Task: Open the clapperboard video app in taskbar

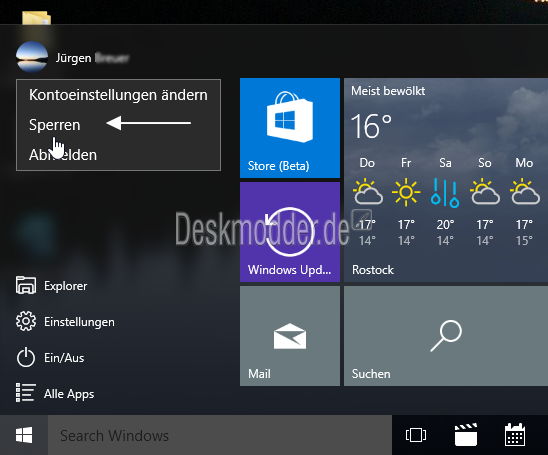Action: [x=466, y=435]
